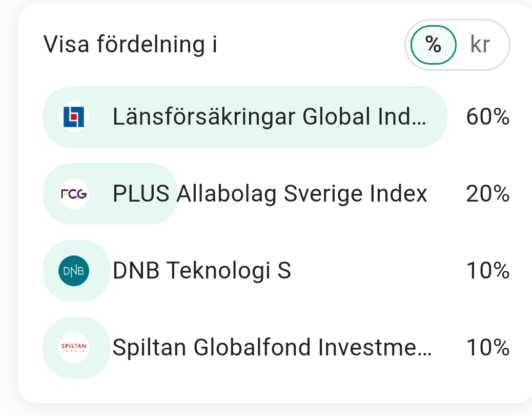
Task: Switch distribution view to percent (%)
Action: [434, 45]
